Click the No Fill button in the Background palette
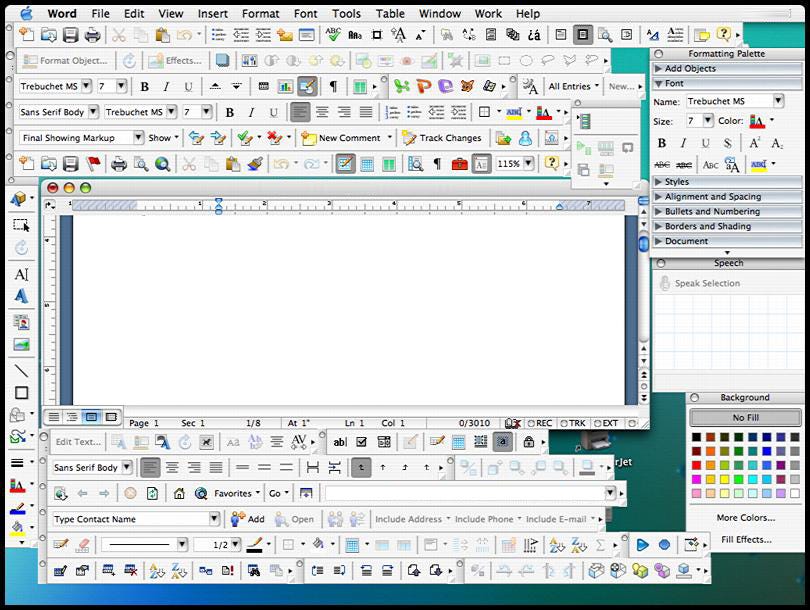Screen dimensions: 810x610 [x=745, y=417]
